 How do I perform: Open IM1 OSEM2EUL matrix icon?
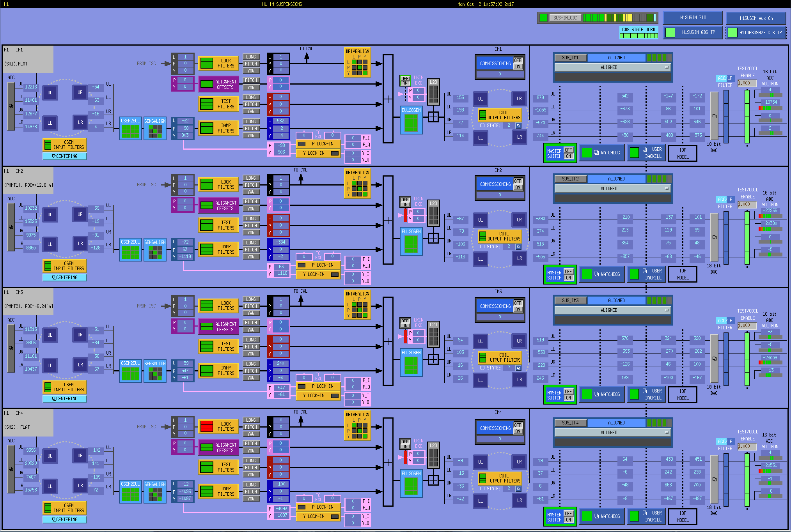130,131
